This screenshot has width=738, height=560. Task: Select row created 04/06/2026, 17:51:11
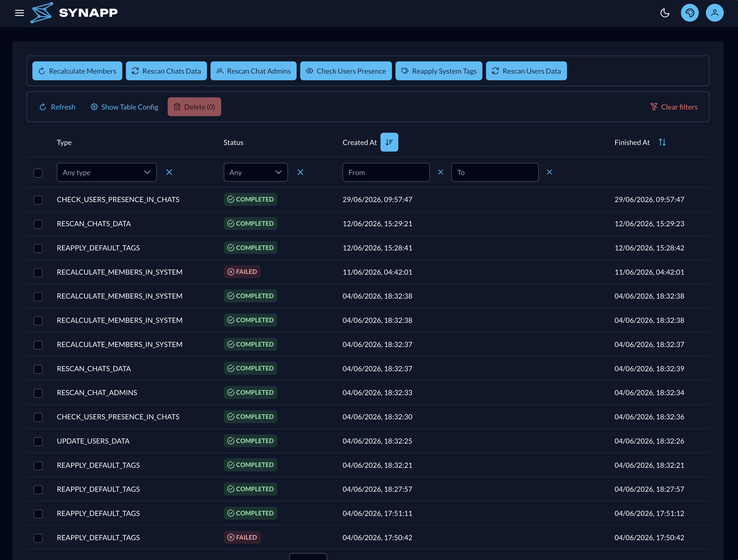38,514
